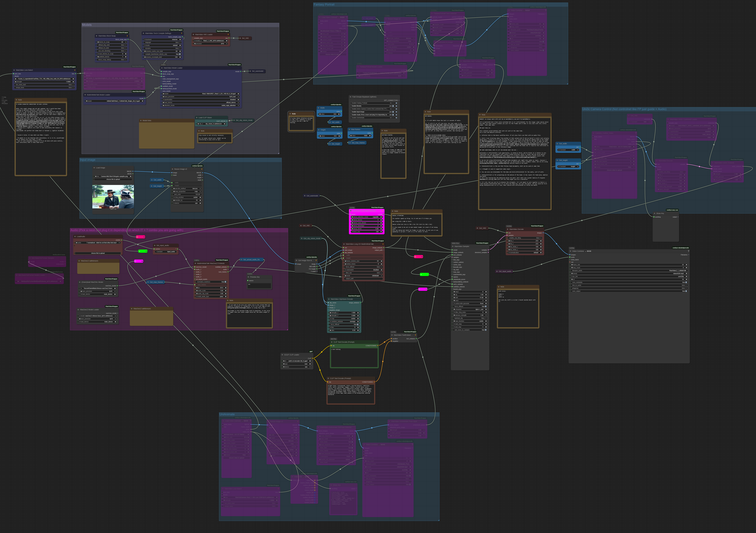Image resolution: width=756 pixels, height=533 pixels.
Task: Click the model input socket on WanVideo Sampler
Action: (x=452, y=250)
